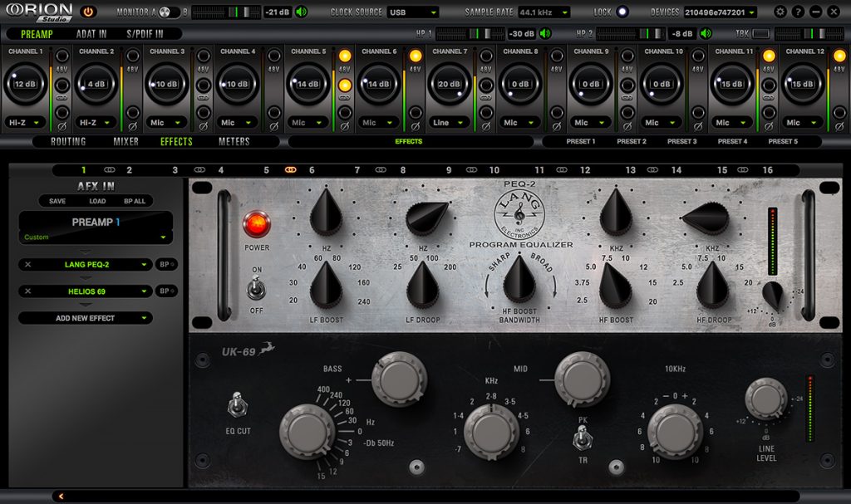The image size is (851, 504).
Task: Click the link icon between 9 and 10
Action: [471, 170]
